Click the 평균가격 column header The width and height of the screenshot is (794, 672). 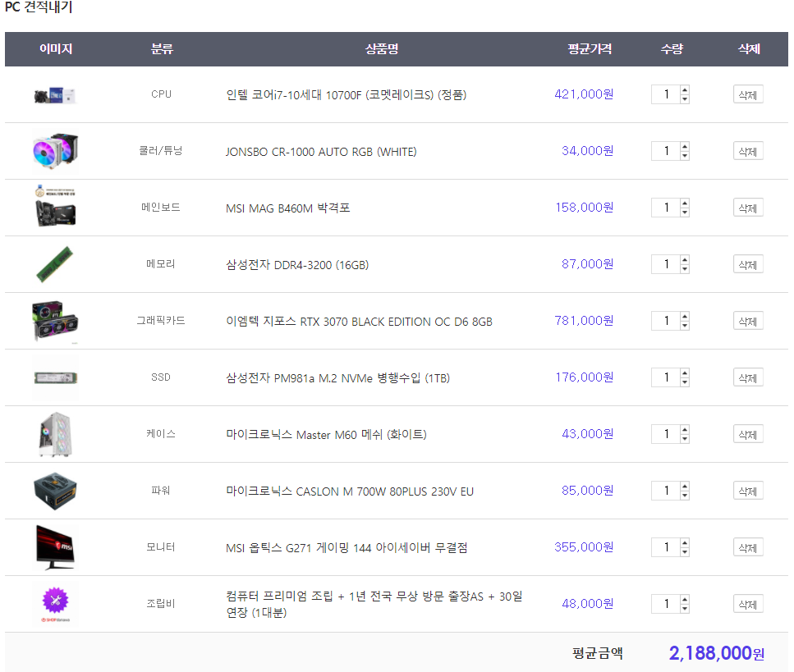tap(590, 49)
